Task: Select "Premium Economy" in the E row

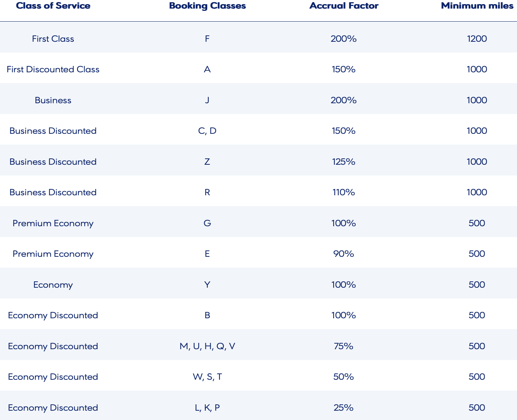Action: click(x=53, y=254)
